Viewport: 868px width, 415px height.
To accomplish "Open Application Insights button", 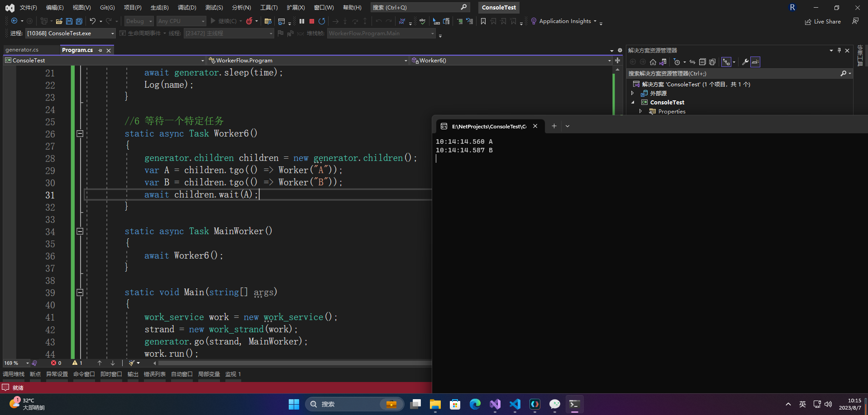I will click(564, 21).
